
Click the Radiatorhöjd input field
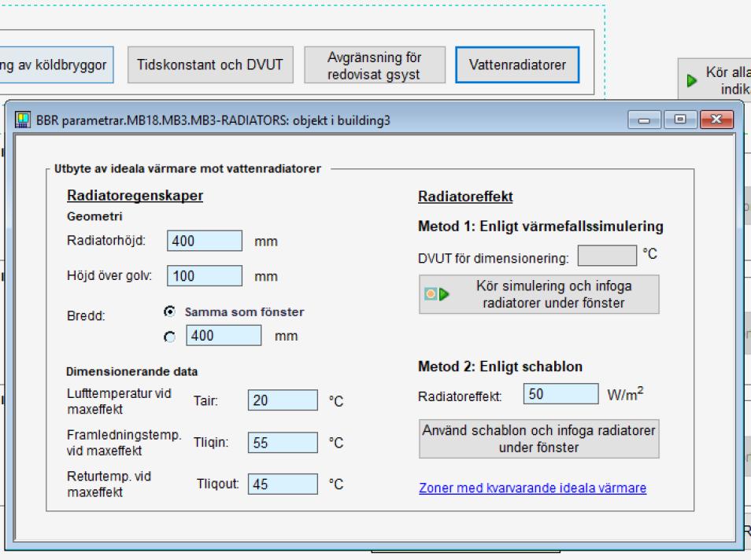coord(205,241)
